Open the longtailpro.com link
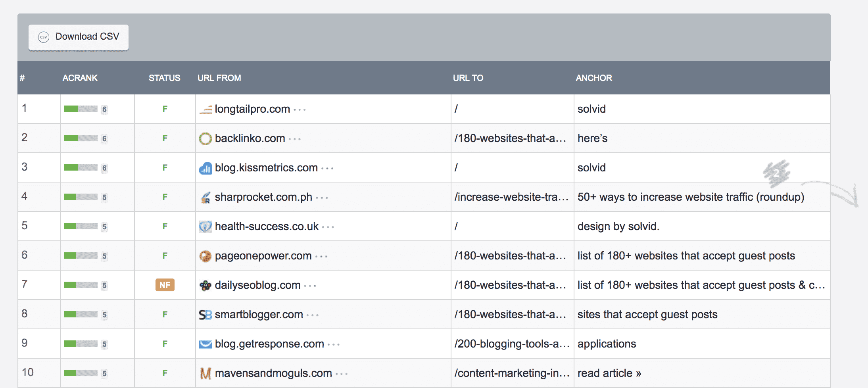This screenshot has height=388, width=868. point(252,109)
